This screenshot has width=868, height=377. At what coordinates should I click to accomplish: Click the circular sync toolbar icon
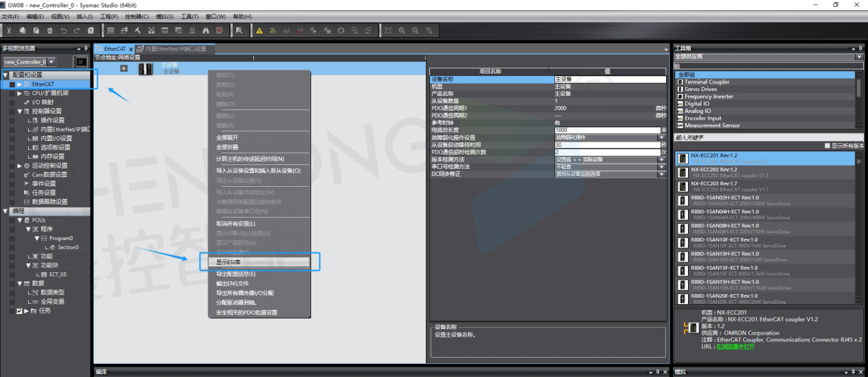click(x=341, y=30)
